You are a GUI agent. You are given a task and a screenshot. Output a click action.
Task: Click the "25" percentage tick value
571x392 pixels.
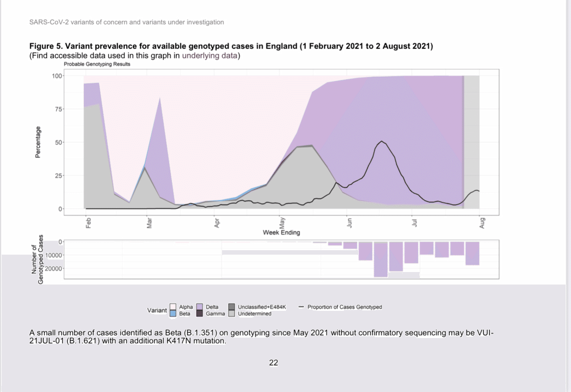(x=58, y=176)
